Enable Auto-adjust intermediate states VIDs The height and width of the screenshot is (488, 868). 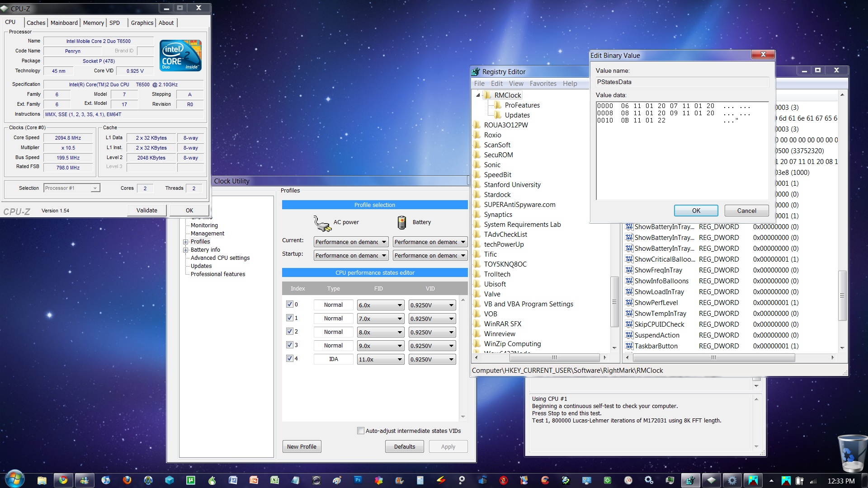coord(361,431)
